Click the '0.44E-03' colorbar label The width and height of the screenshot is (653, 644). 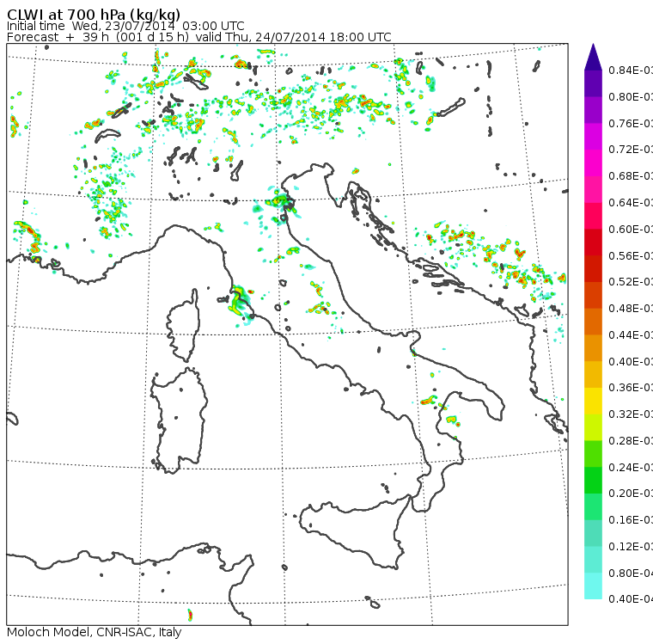(x=631, y=335)
